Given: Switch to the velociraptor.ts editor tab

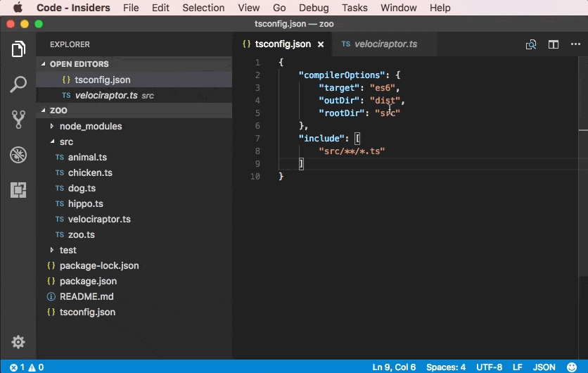Looking at the screenshot, I should (x=384, y=44).
